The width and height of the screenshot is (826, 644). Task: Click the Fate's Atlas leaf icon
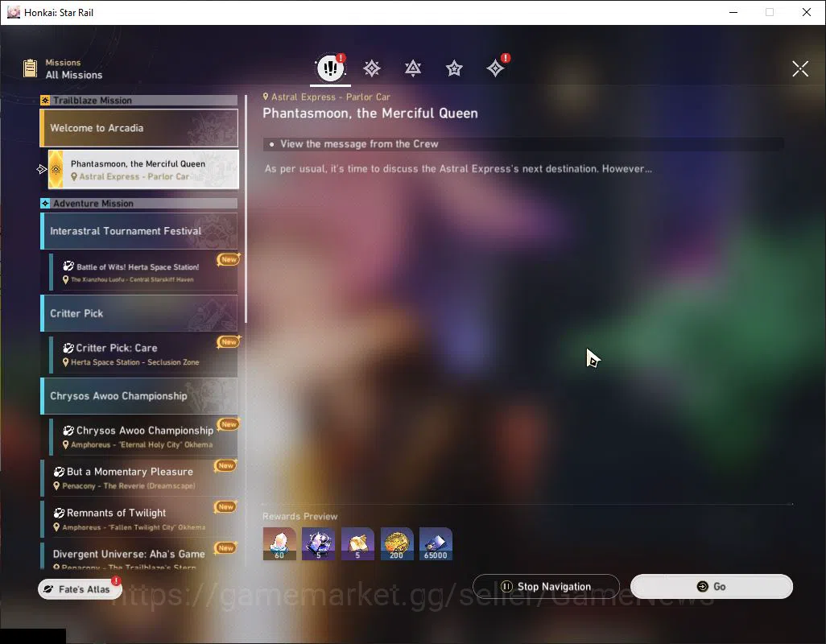click(x=48, y=588)
